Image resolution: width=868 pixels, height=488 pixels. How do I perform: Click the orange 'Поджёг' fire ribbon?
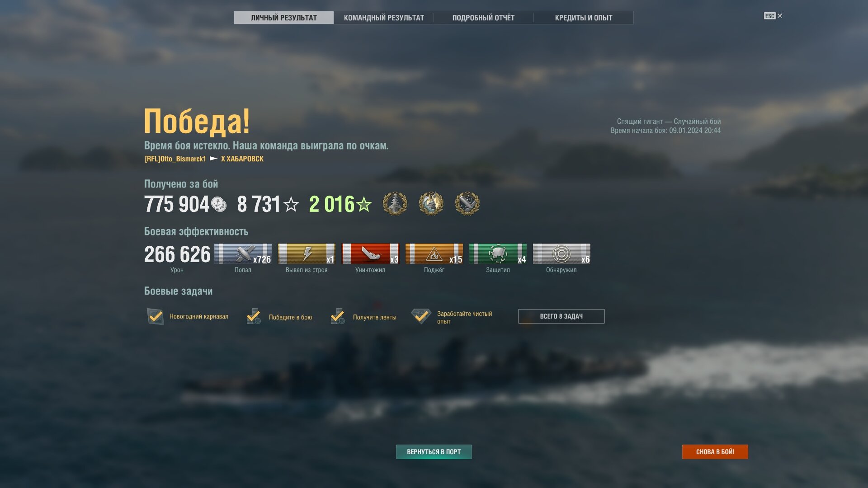click(434, 253)
